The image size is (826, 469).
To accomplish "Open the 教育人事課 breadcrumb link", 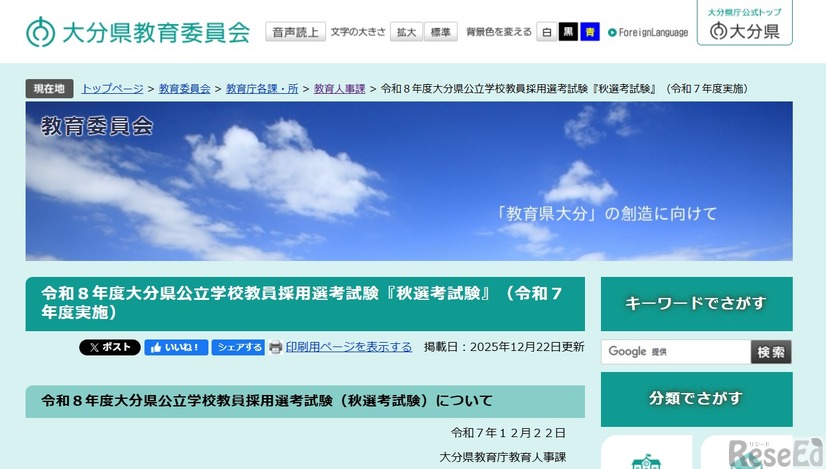I will click(x=339, y=89).
